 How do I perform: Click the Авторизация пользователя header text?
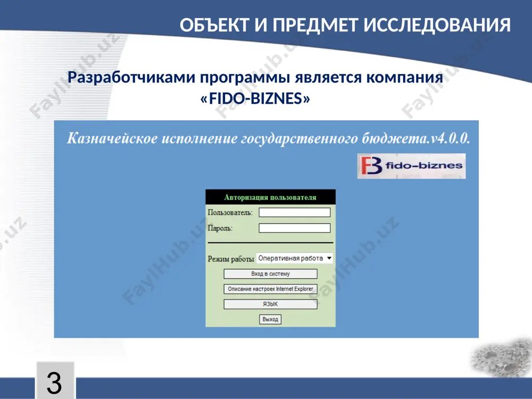[270, 197]
